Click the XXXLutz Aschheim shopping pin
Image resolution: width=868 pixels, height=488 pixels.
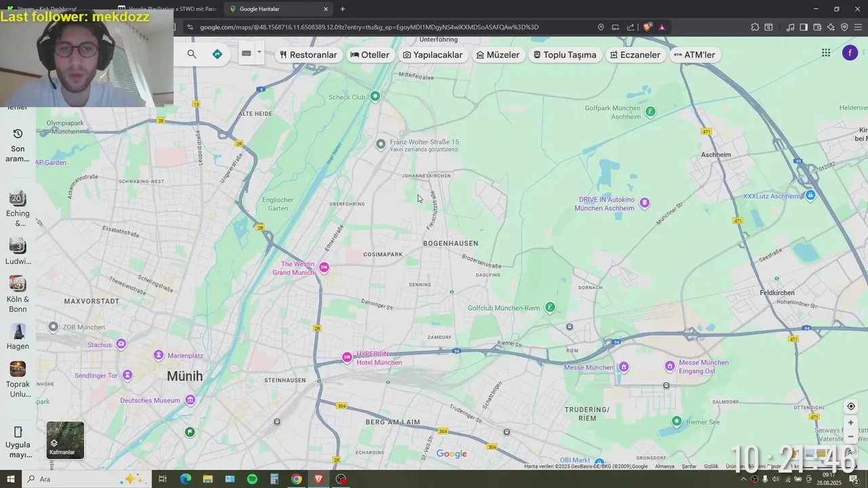point(810,196)
